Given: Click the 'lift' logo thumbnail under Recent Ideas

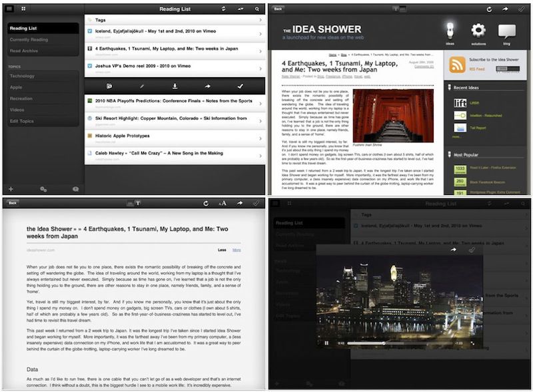Looking at the screenshot, I should click(x=460, y=102).
